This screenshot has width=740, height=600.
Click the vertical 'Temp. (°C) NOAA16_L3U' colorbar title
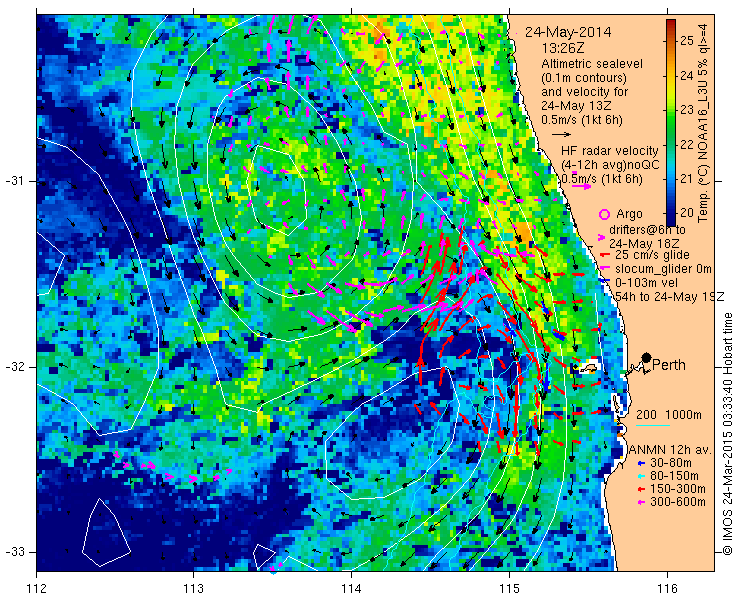(x=704, y=123)
